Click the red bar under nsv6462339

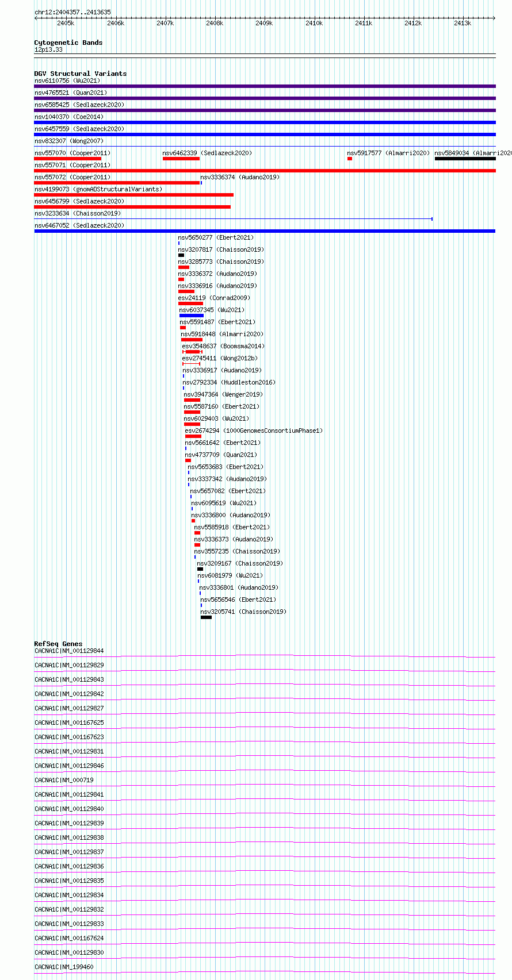tap(181, 159)
